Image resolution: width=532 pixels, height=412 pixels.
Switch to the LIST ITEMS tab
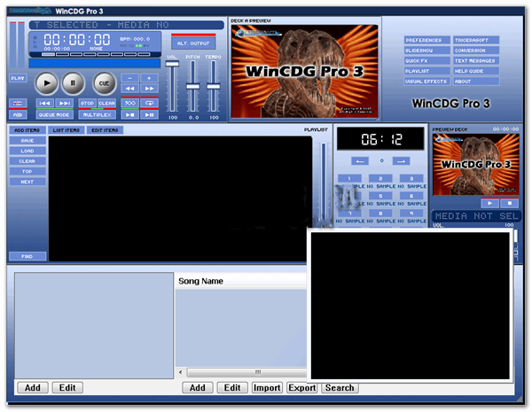click(x=66, y=130)
